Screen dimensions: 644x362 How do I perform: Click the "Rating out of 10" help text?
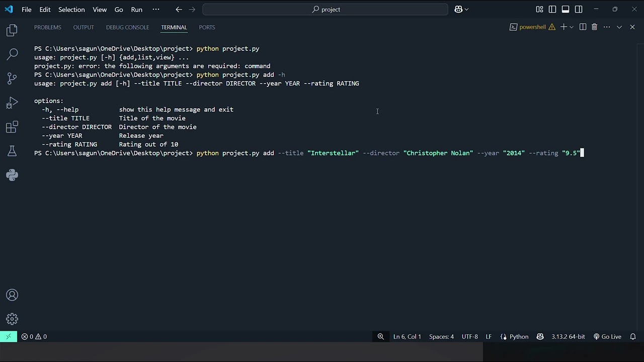(148, 144)
